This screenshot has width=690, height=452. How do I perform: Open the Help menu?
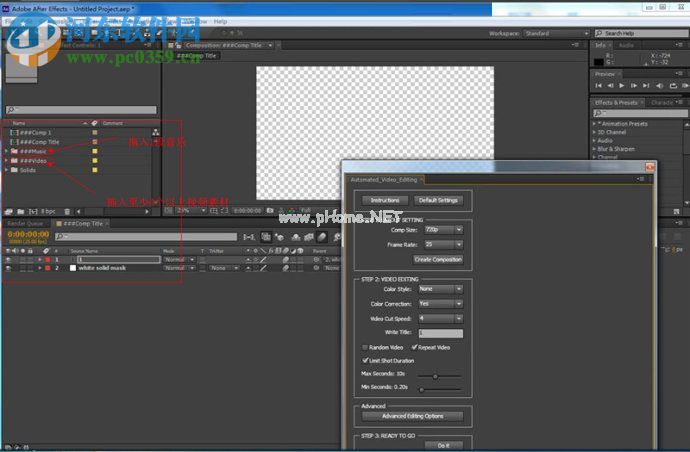(x=220, y=21)
